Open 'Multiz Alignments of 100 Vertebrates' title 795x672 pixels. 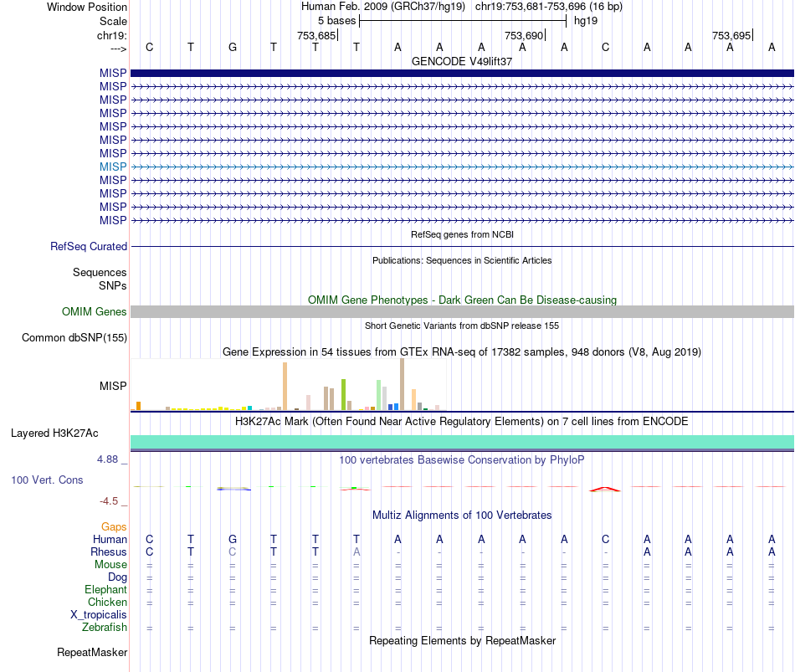pos(462,516)
